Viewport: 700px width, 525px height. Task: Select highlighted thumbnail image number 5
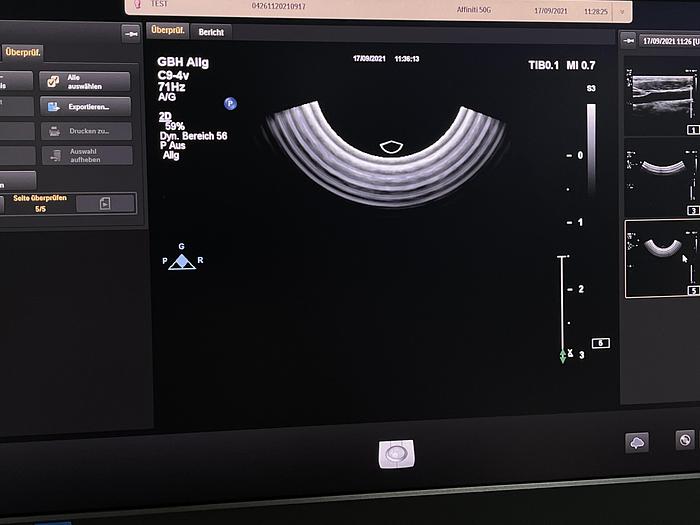click(x=662, y=259)
